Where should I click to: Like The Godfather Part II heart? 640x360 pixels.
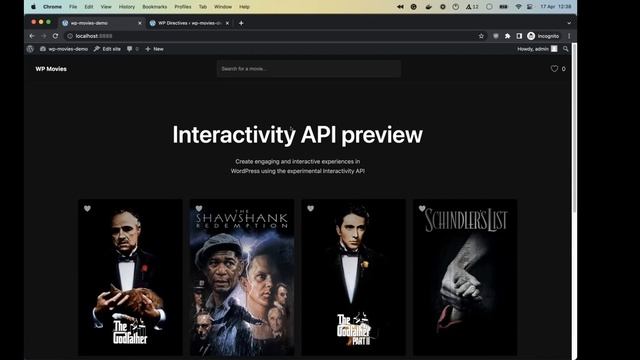(x=311, y=209)
